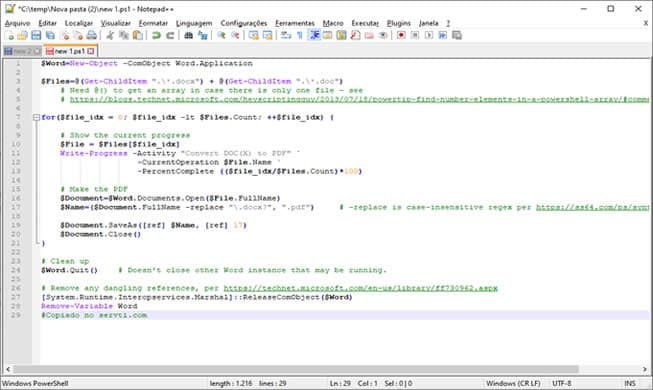Toggle synchronized vertical scrolling icon

(x=254, y=35)
